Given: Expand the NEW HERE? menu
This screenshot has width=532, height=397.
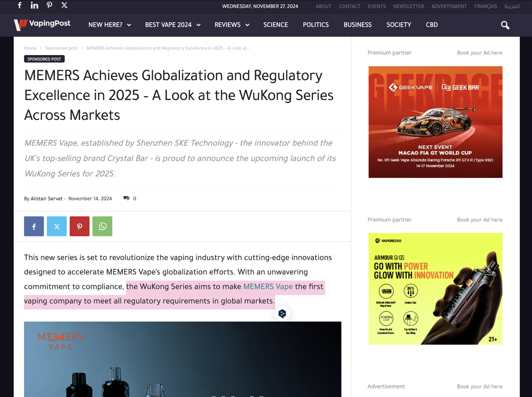Looking at the screenshot, I should click(110, 25).
